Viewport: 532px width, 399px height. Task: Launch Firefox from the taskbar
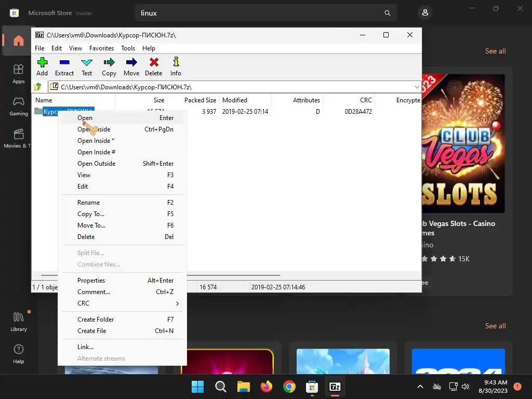point(267,387)
